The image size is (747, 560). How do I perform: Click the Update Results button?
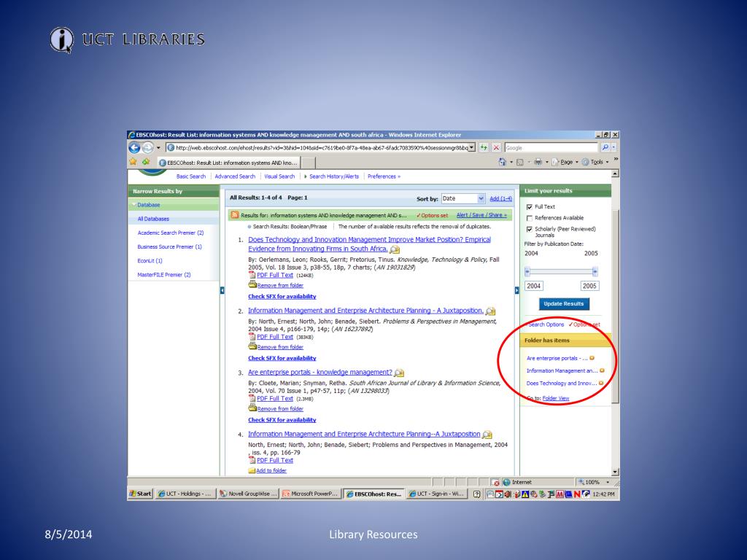click(x=564, y=304)
